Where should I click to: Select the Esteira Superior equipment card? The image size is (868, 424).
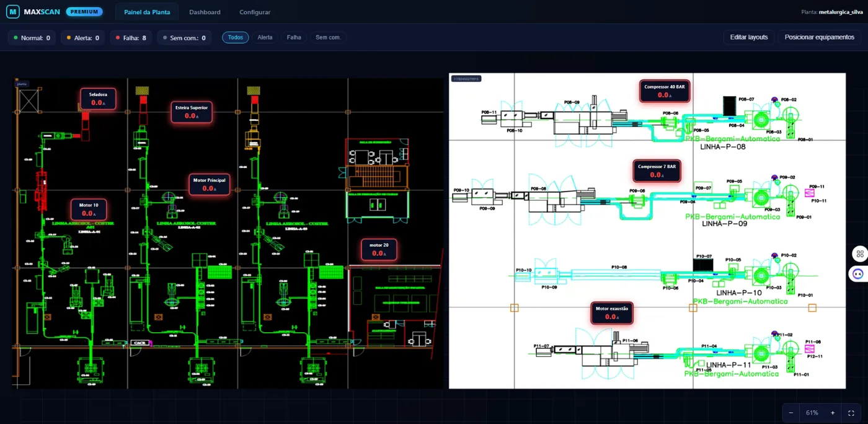pos(191,112)
